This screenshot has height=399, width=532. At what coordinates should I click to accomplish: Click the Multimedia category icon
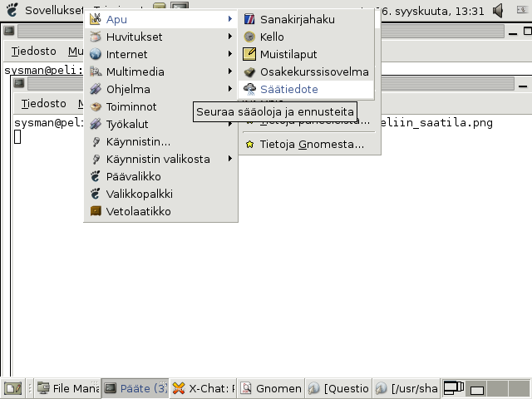pyautogui.click(x=96, y=71)
